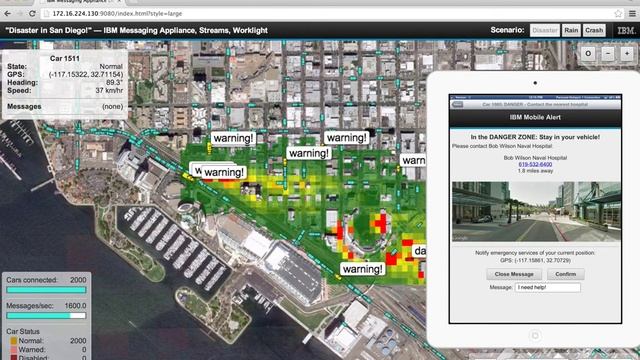Bookmark the page with the star icon
The image size is (640, 360).
pyautogui.click(x=618, y=13)
